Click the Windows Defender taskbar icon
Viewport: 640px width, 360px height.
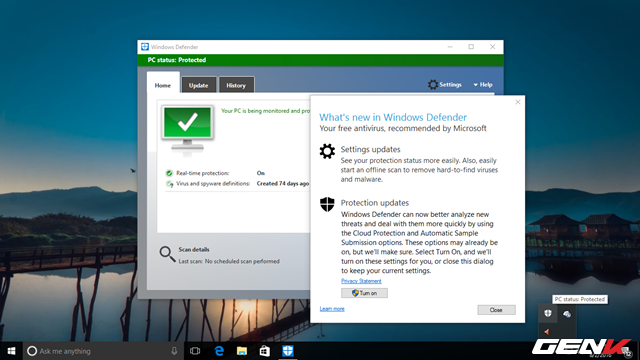[288, 351]
